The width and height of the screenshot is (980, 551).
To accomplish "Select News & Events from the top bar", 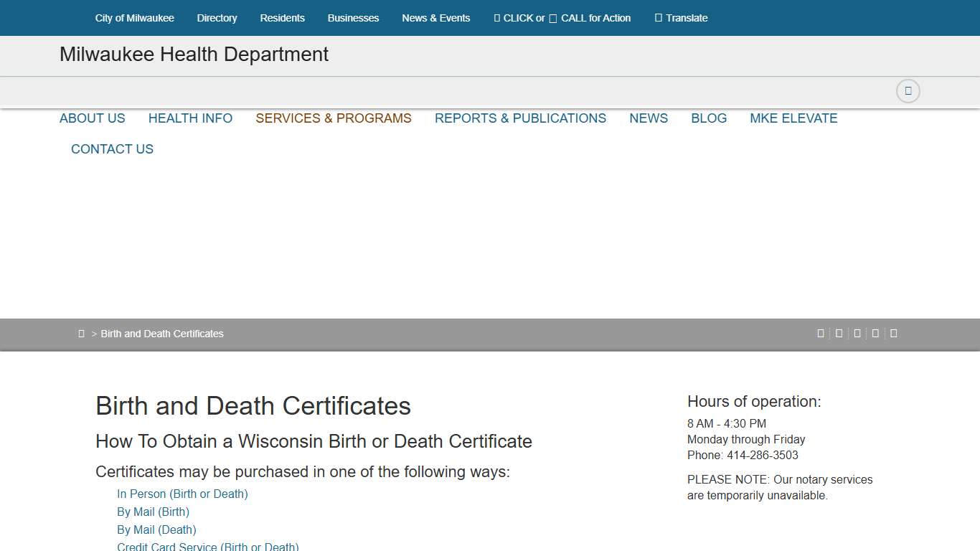I will (x=435, y=18).
